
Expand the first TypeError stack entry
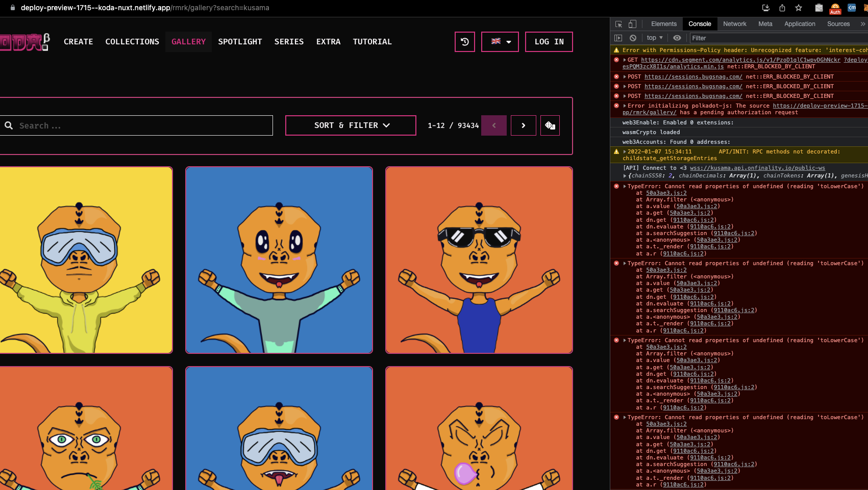[625, 187]
